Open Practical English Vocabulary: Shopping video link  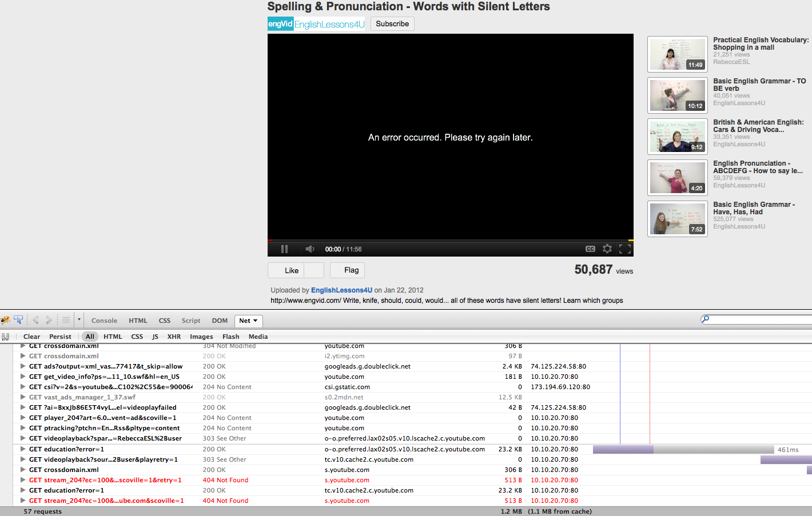[761, 43]
